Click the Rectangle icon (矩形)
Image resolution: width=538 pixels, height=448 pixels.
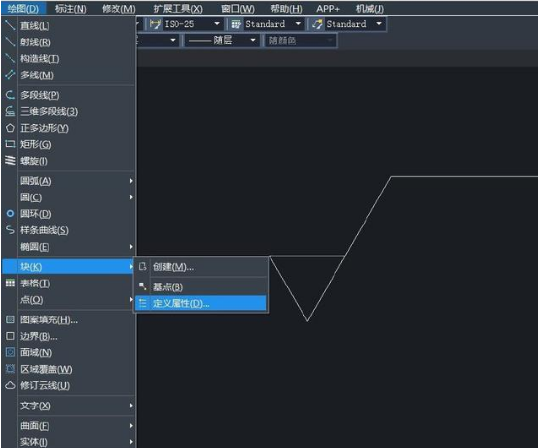point(10,144)
